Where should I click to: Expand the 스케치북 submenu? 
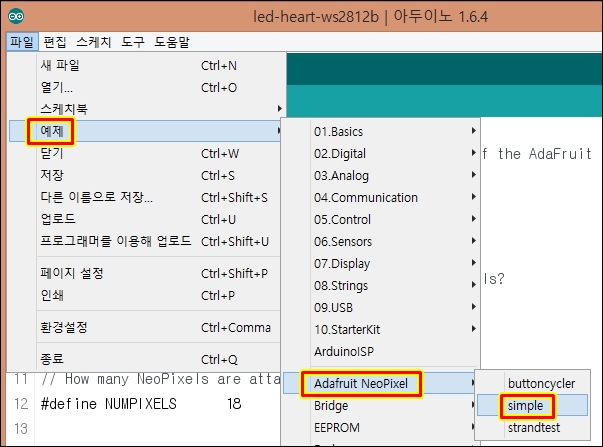(x=144, y=109)
